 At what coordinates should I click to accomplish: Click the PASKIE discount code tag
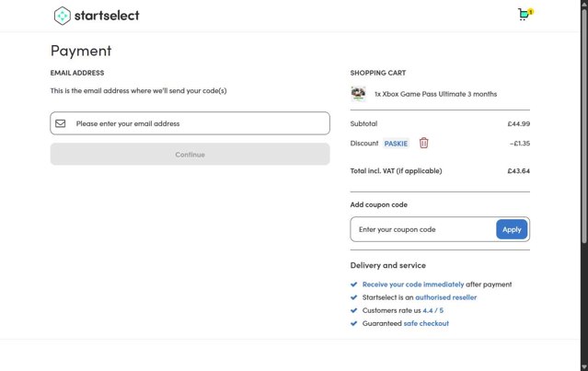[x=396, y=144]
